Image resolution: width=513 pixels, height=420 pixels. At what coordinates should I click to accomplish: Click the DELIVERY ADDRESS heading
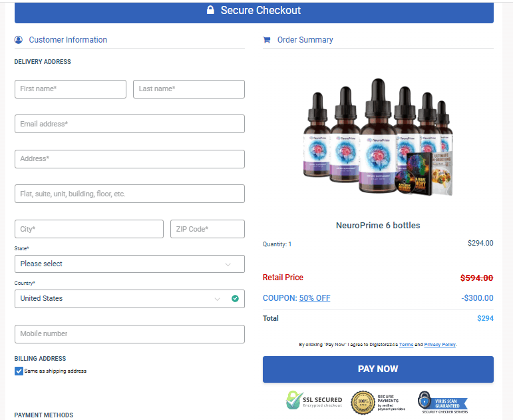coord(43,62)
